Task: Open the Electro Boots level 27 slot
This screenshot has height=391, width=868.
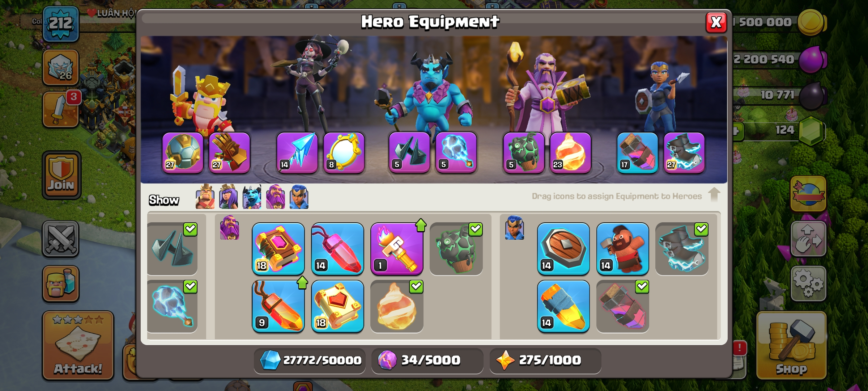Action: [684, 153]
